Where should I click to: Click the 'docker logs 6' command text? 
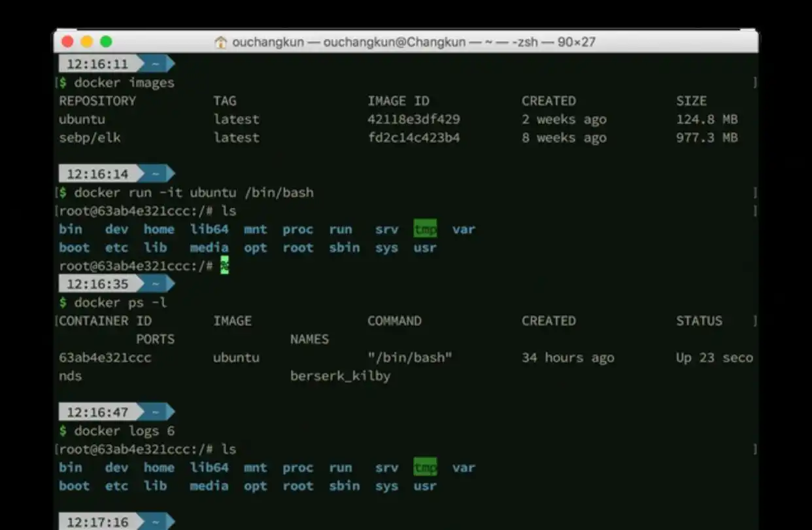point(124,431)
